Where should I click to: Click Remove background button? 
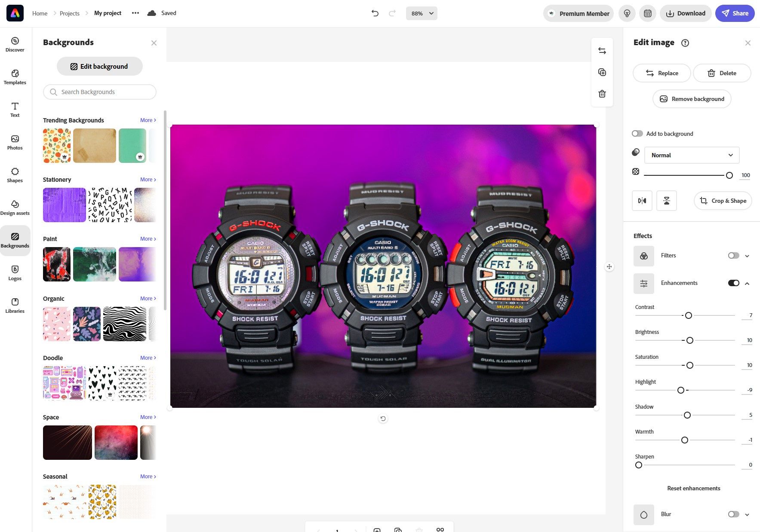coord(692,99)
